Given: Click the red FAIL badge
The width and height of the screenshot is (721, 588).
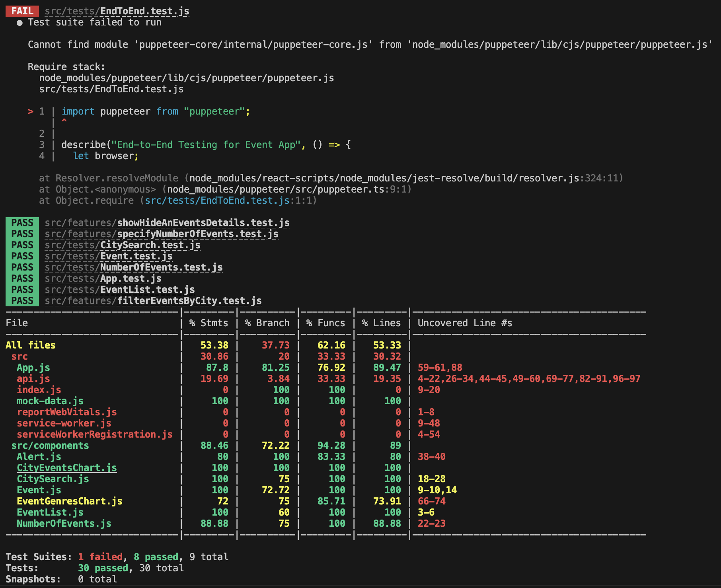Looking at the screenshot, I should (x=22, y=11).
